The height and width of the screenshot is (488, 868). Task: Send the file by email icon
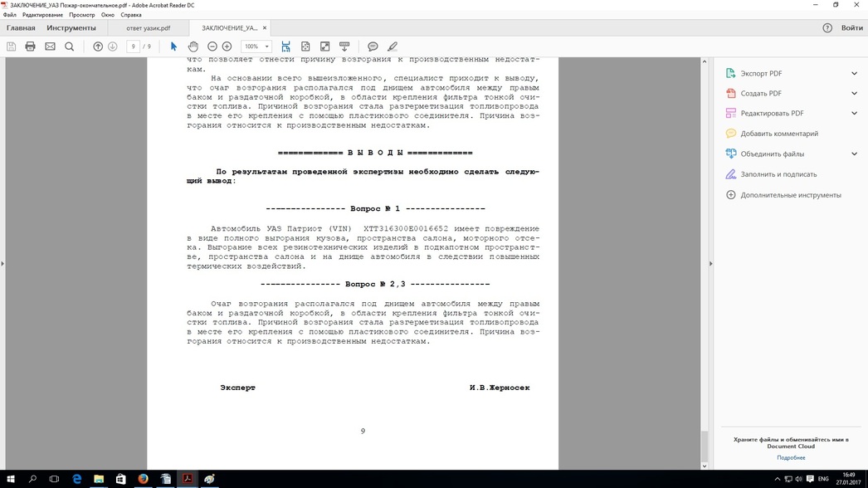click(x=50, y=46)
